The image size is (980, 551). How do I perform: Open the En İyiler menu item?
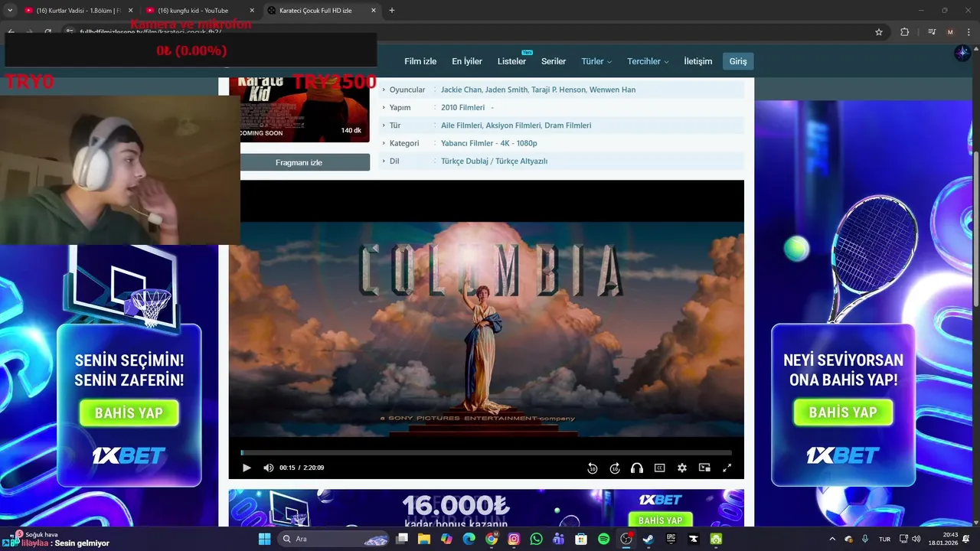pos(467,61)
